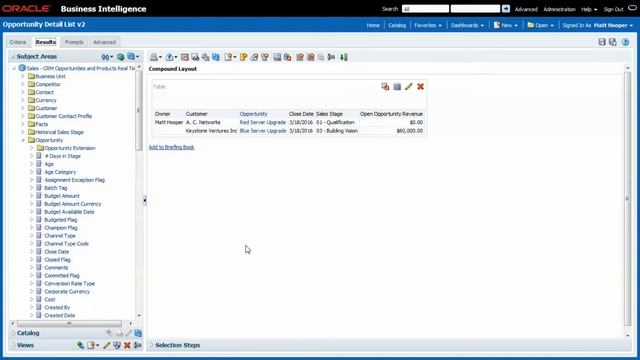The image size is (640, 360).
Task: Click the Signed In As Matt Hooper menu
Action: click(598, 25)
